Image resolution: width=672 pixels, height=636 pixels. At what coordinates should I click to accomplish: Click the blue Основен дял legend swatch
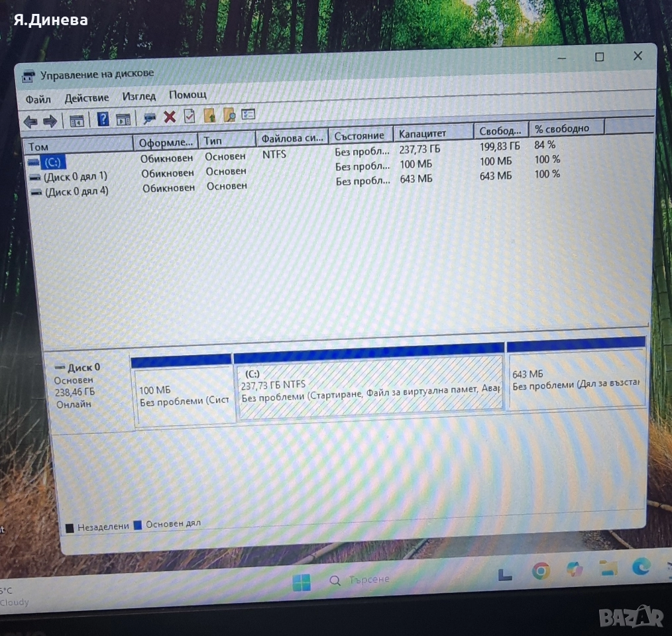[138, 525]
